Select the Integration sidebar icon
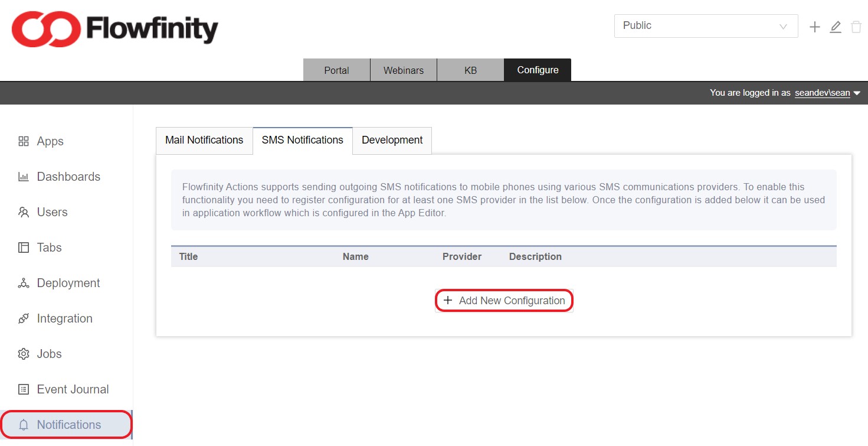 tap(24, 318)
